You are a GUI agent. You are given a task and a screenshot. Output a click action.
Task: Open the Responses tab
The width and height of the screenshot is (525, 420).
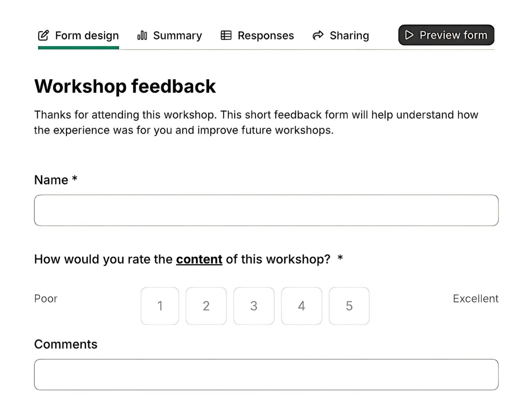coord(266,35)
